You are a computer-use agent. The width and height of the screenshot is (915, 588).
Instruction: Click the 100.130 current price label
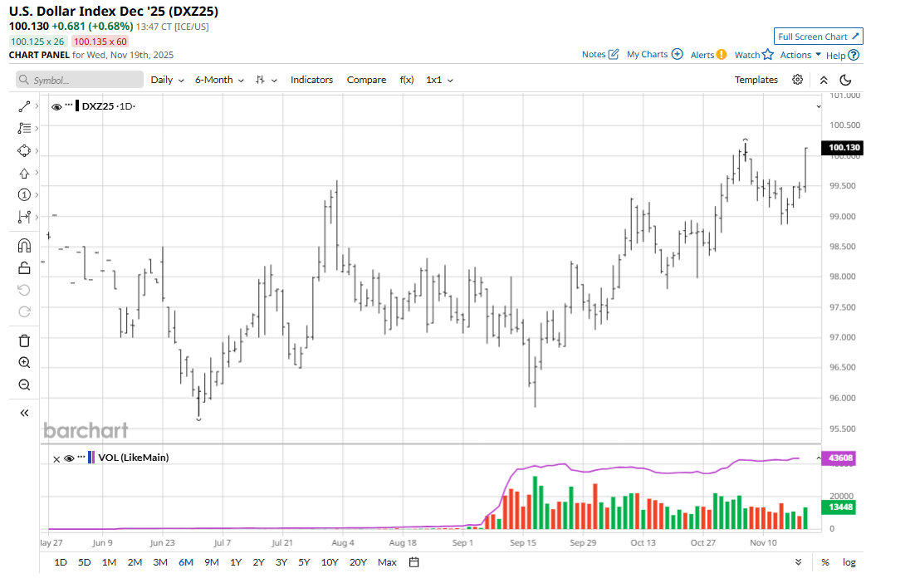click(842, 148)
